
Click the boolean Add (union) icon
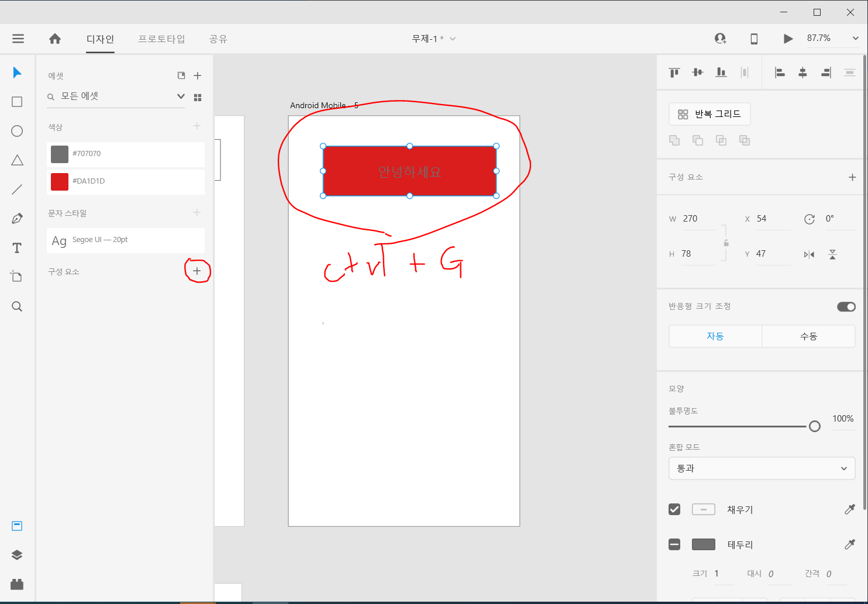674,140
